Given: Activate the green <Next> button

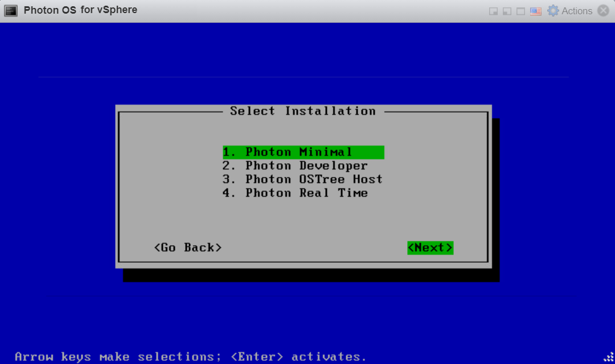Looking at the screenshot, I should (430, 248).
